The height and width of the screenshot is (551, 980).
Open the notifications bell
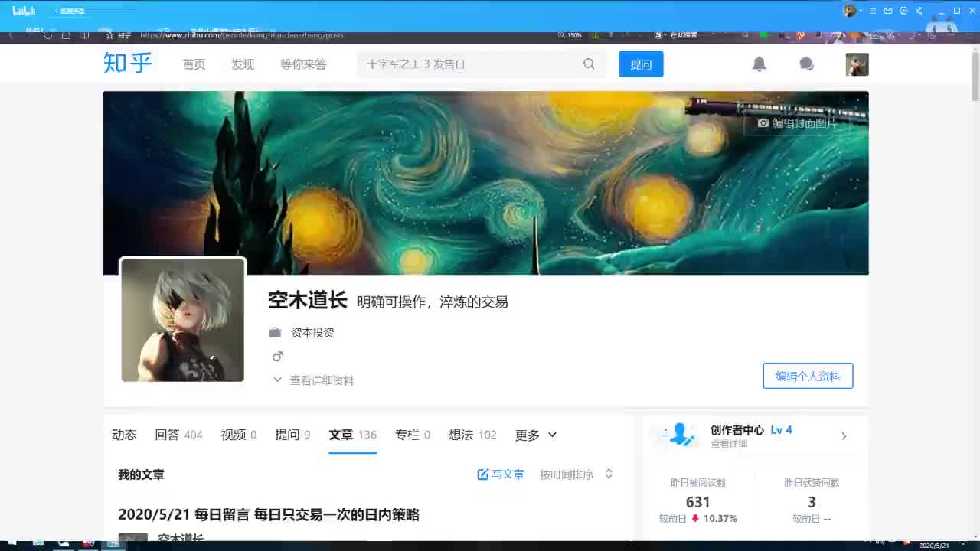759,64
